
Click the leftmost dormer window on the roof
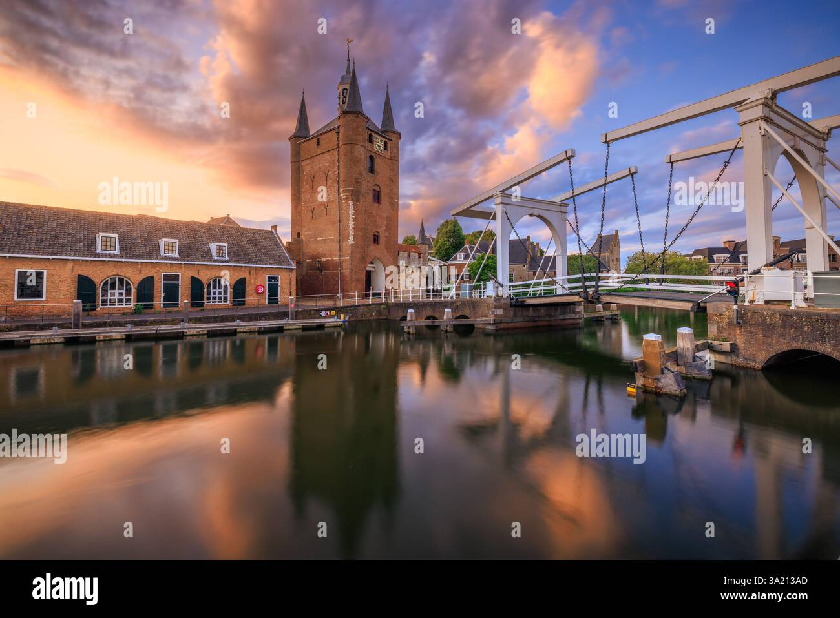point(107,243)
